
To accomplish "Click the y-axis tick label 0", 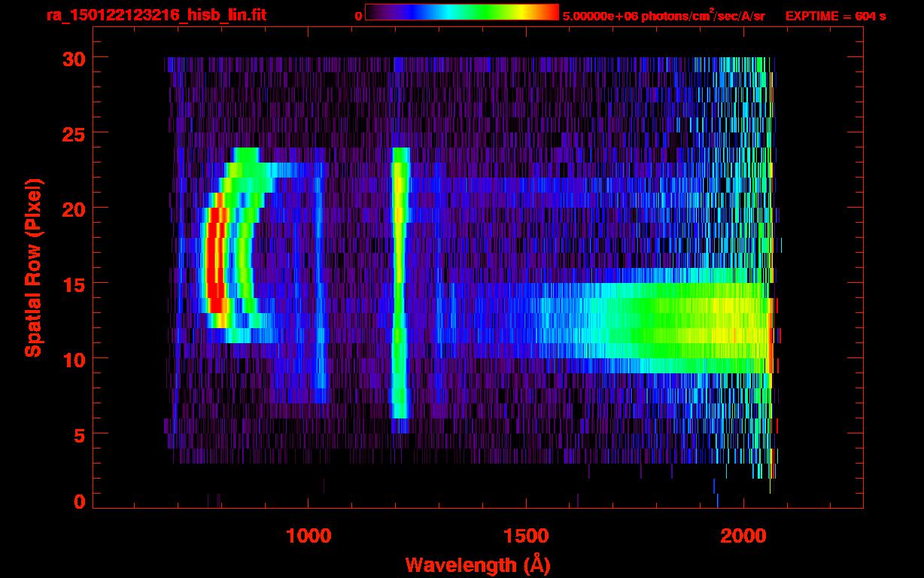I will tap(78, 501).
